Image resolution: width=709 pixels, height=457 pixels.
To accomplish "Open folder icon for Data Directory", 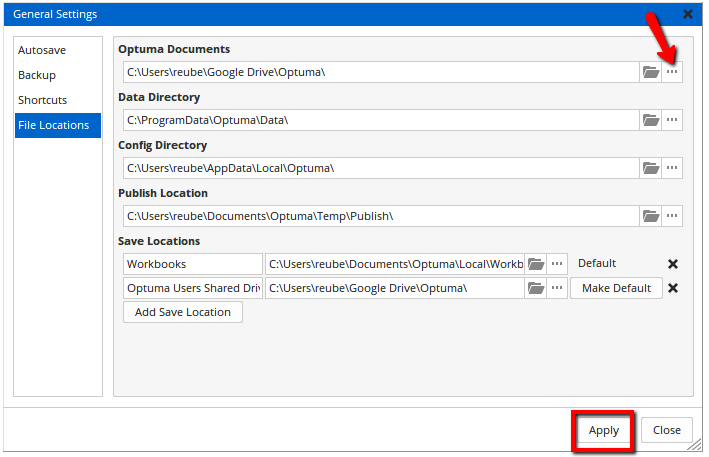I will [650, 120].
